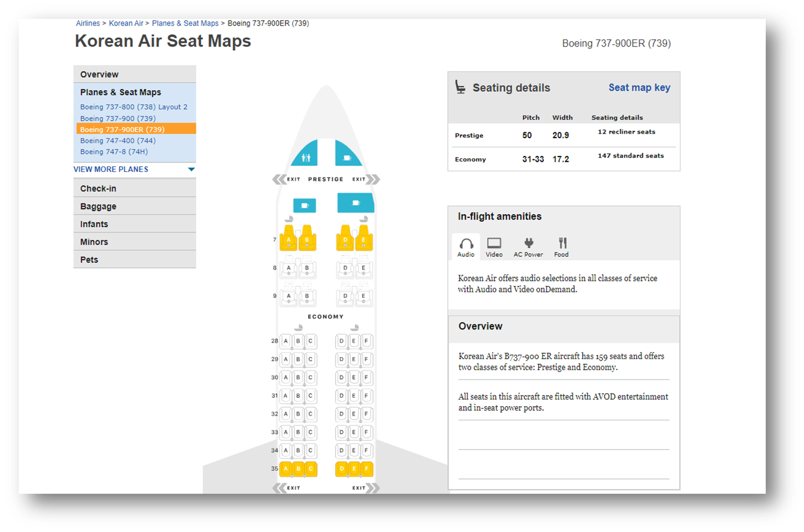Open the Check-in sidebar section

coord(135,188)
